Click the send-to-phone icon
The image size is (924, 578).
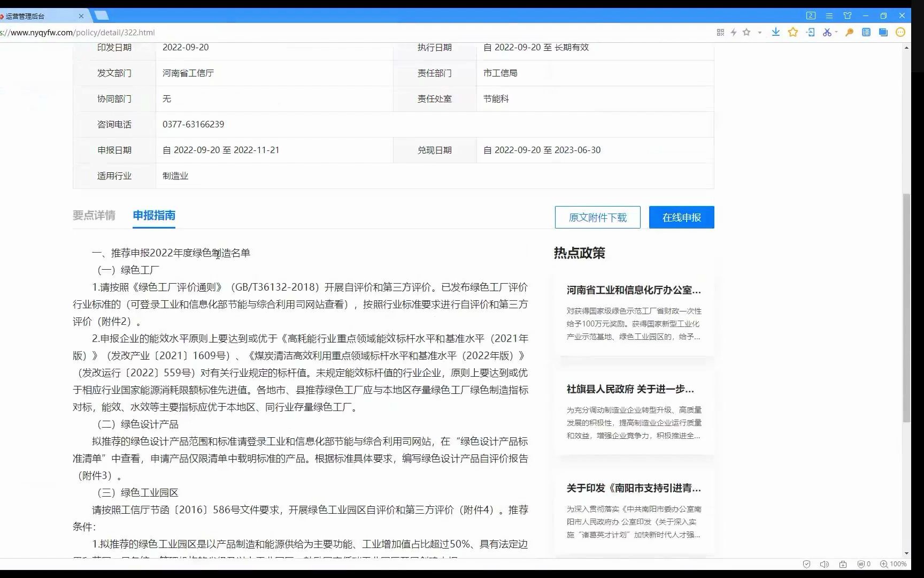tap(811, 32)
